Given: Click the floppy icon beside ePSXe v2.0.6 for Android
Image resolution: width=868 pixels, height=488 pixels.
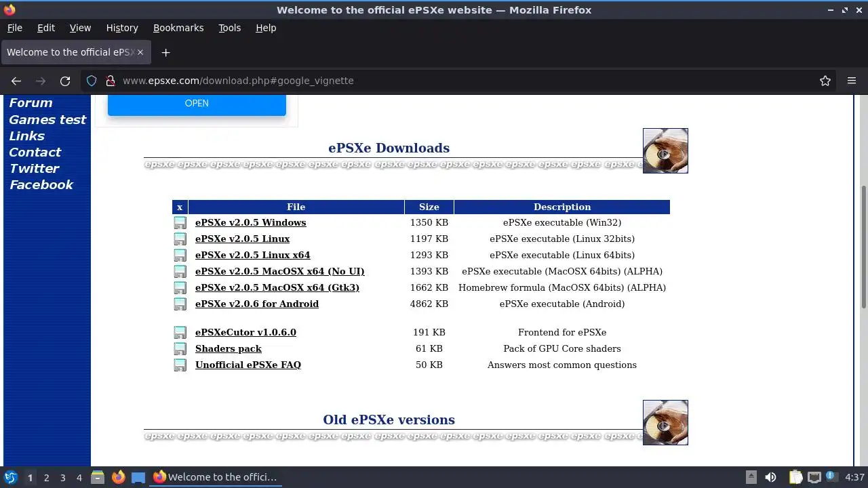Looking at the screenshot, I should click(180, 304).
